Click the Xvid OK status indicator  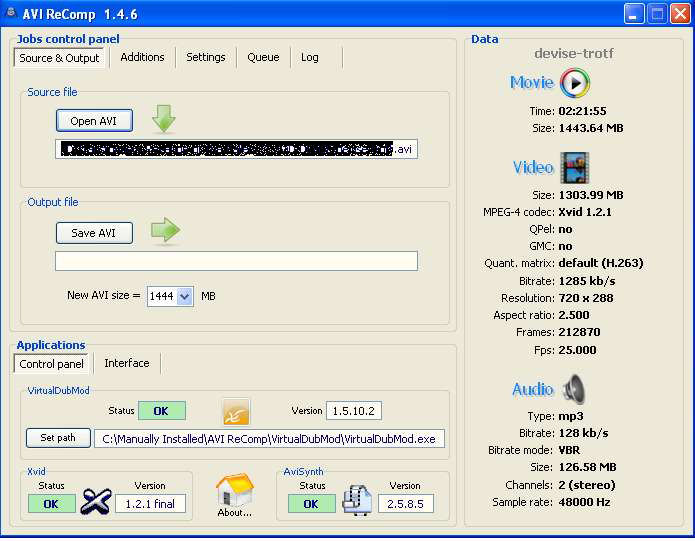pyautogui.click(x=51, y=504)
